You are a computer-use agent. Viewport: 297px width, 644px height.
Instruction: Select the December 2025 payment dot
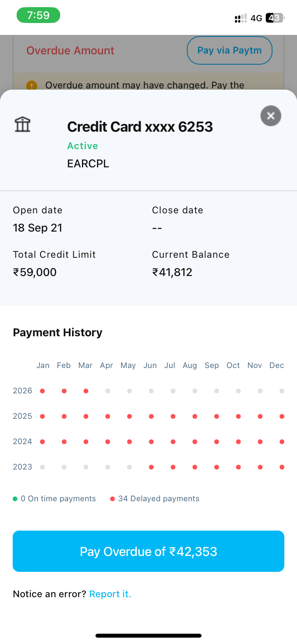pos(282,416)
